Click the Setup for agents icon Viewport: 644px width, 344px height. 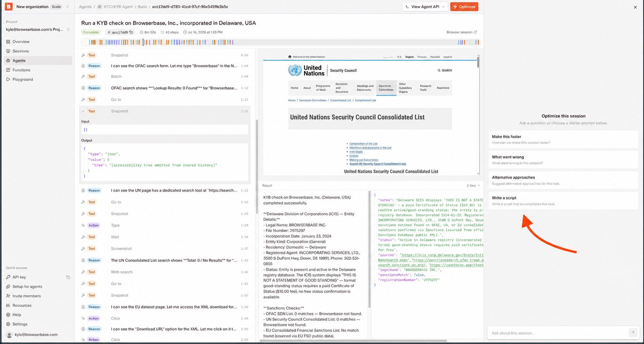(8, 286)
